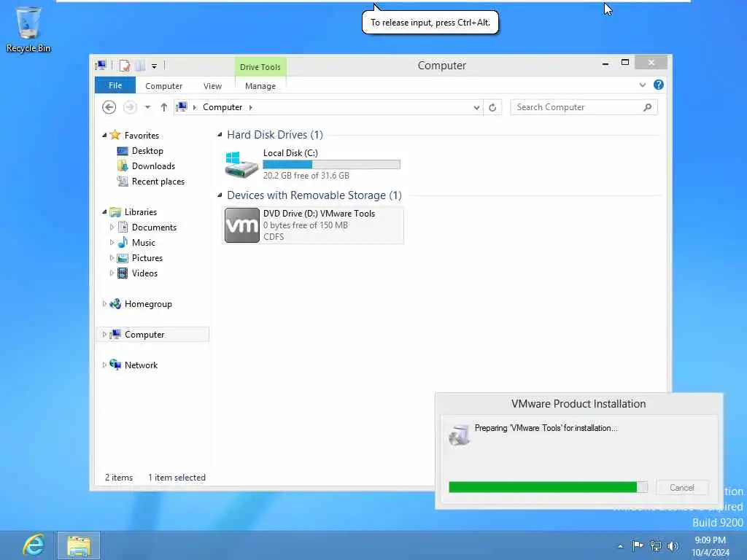This screenshot has width=747, height=560.
Task: Cancel the VMware Tools installation
Action: (682, 488)
